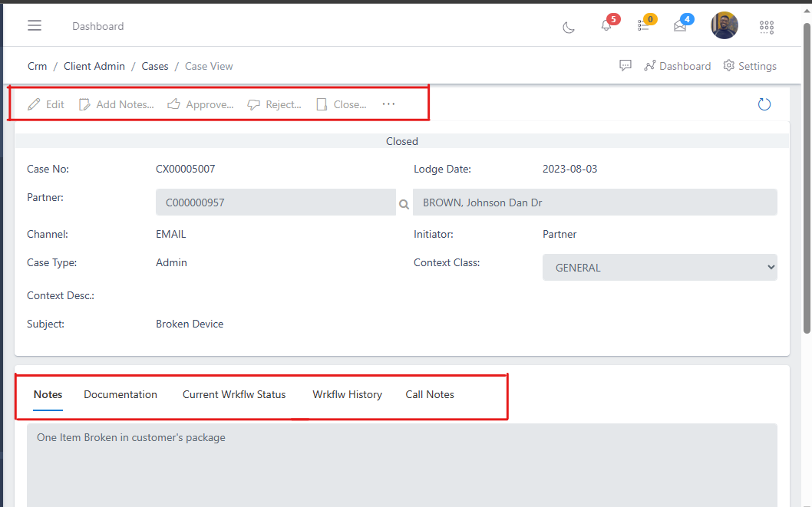The width and height of the screenshot is (812, 507).
Task: Switch to the Documentation tab
Action: point(120,394)
